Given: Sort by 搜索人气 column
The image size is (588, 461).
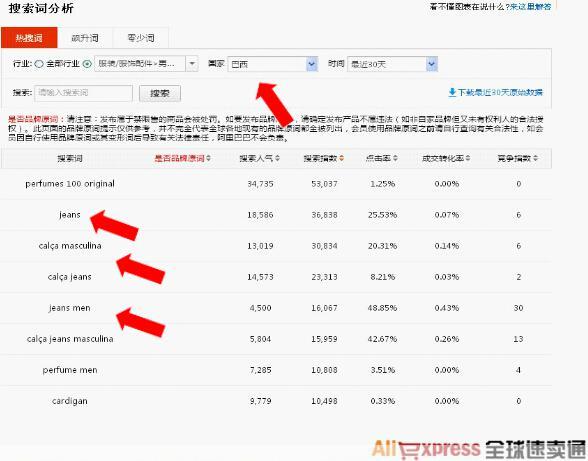Looking at the screenshot, I should click(x=260, y=158).
